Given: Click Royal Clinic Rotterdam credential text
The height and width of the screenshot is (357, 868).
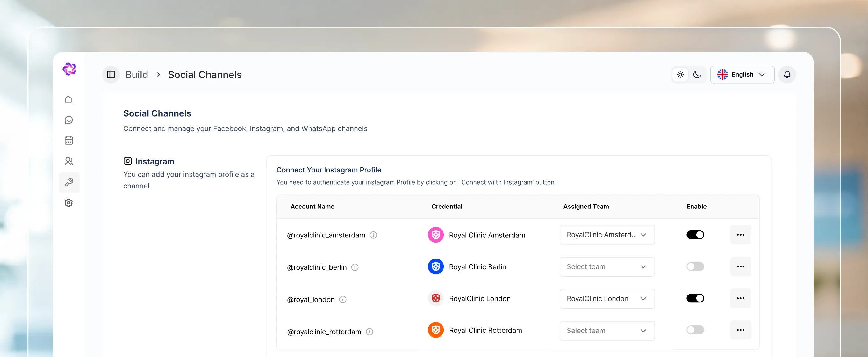Looking at the screenshot, I should point(485,330).
